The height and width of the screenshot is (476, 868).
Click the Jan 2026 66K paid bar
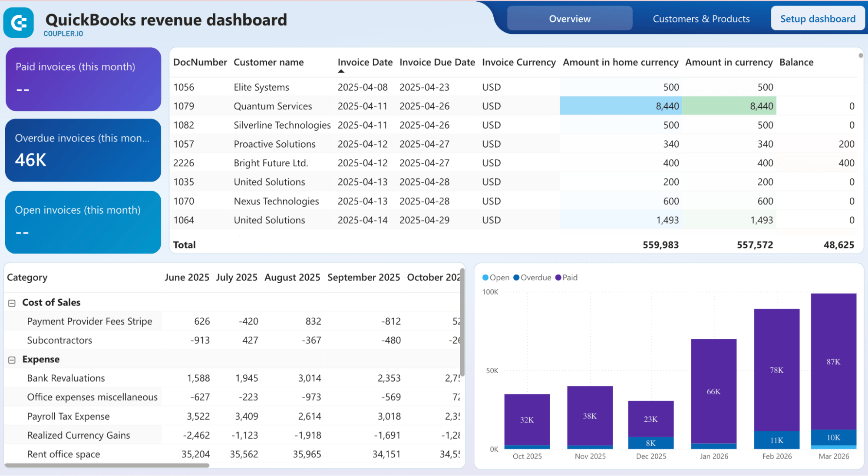pos(714,391)
